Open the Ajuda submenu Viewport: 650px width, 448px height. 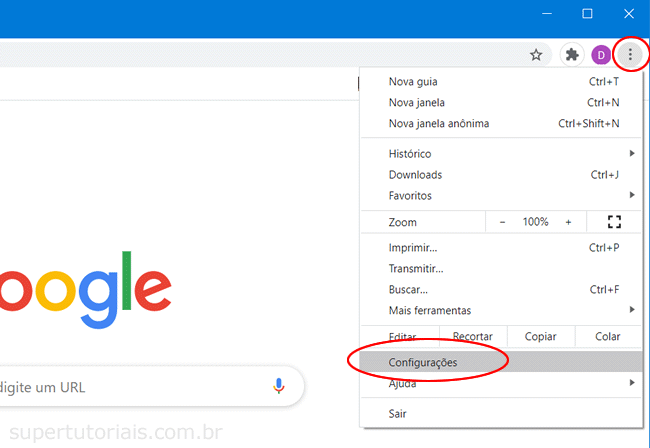point(500,384)
